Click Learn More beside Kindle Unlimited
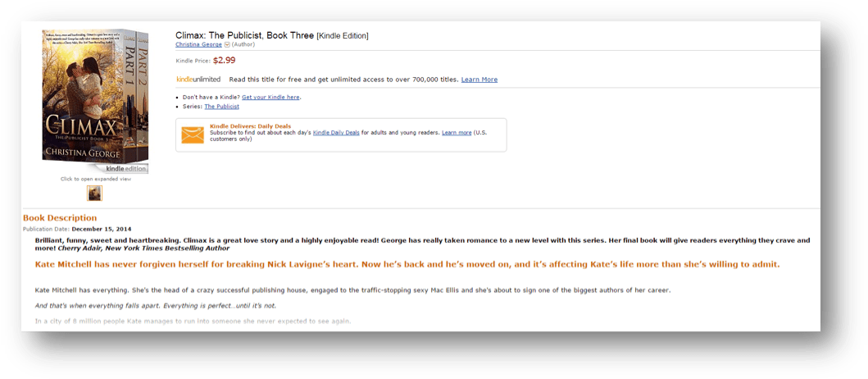 point(479,80)
